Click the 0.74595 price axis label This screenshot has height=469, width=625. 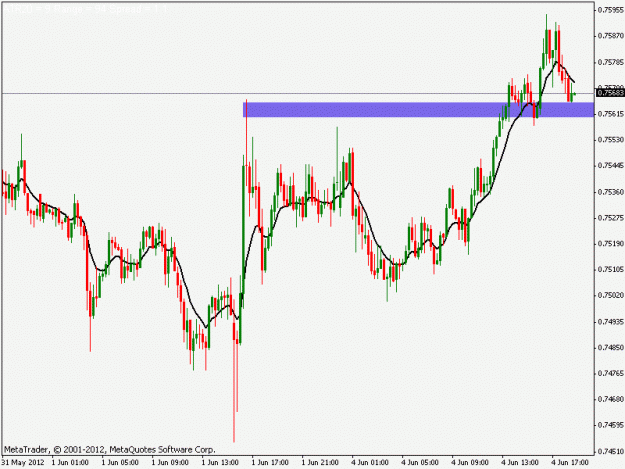point(611,425)
